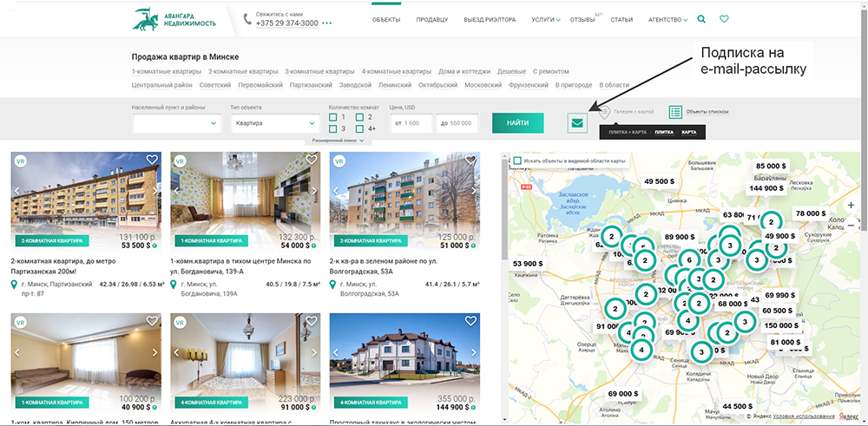This screenshot has height=426, width=868.
Task: Zoom in on the map
Action: tap(852, 205)
